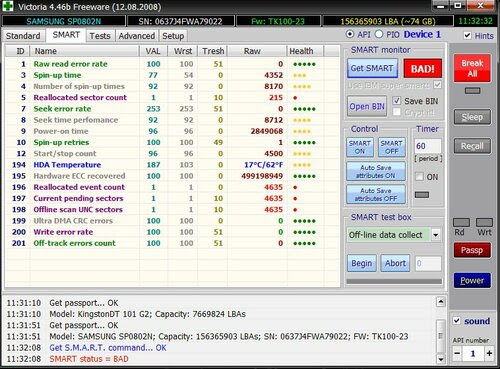The width and height of the screenshot is (500, 369).
Task: Click the Fw: TK100-23 firmware field
Action: click(x=278, y=21)
